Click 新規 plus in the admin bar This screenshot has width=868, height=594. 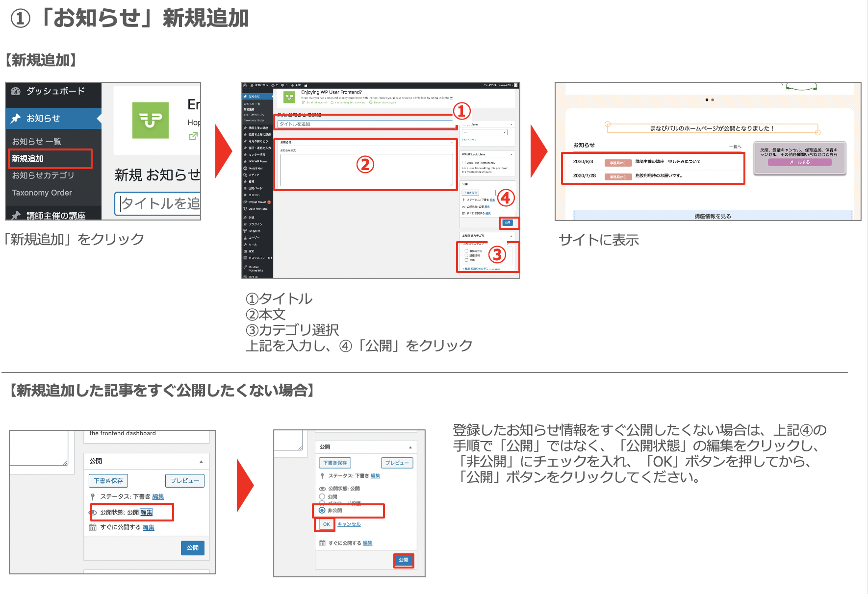[x=296, y=85]
